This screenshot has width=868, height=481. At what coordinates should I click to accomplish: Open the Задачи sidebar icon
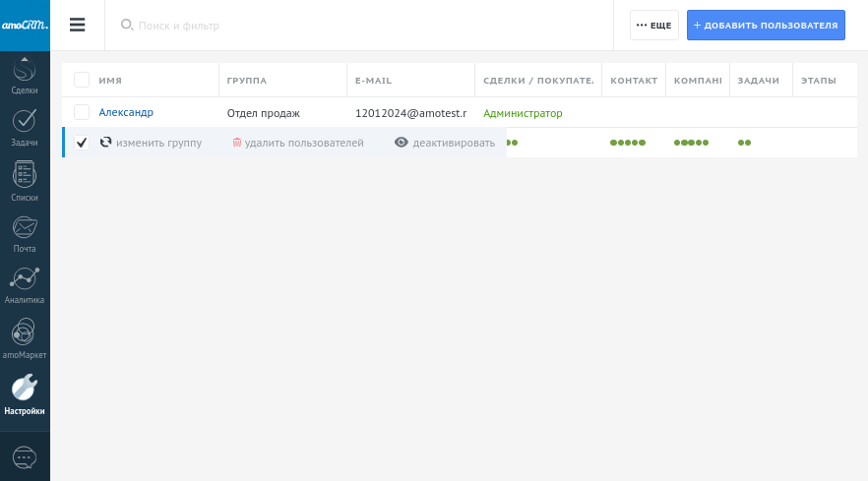point(25,126)
